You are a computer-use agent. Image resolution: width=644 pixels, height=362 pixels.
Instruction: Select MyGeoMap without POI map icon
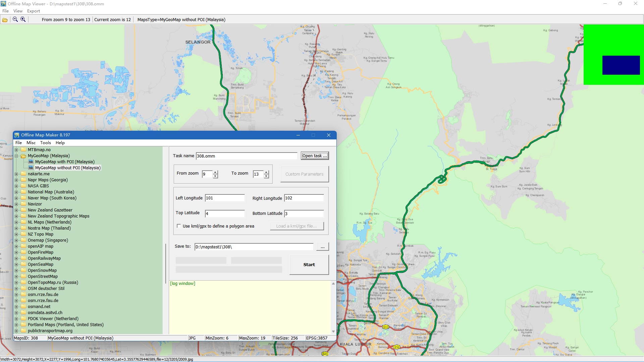click(x=31, y=168)
